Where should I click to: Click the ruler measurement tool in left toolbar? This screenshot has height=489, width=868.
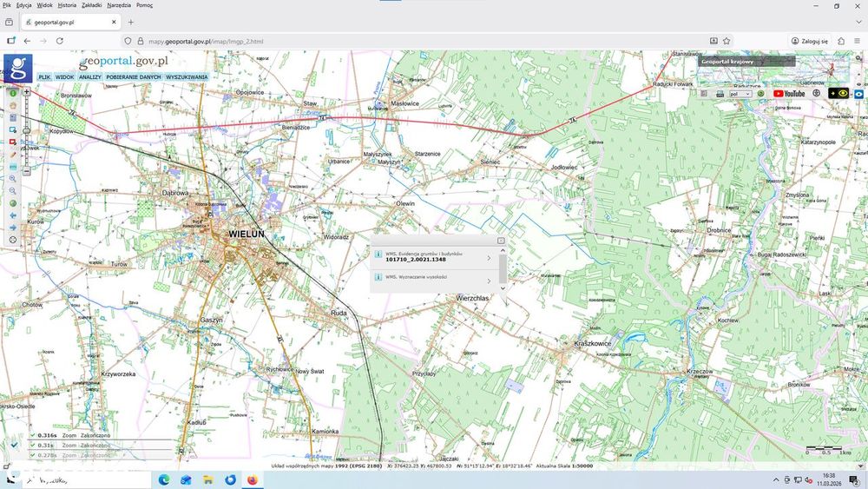pos(13,167)
